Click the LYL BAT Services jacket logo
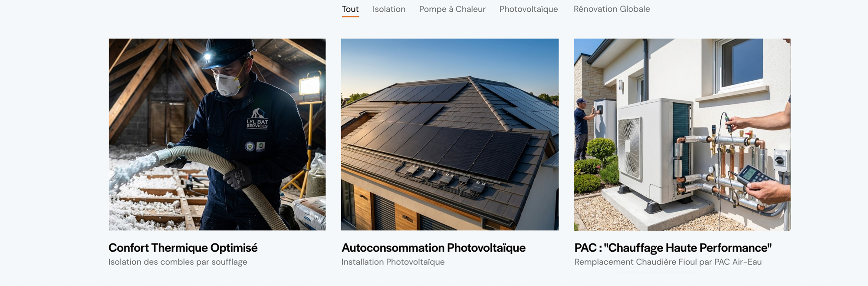Image resolution: width=868 pixels, height=286 pixels. point(257,119)
